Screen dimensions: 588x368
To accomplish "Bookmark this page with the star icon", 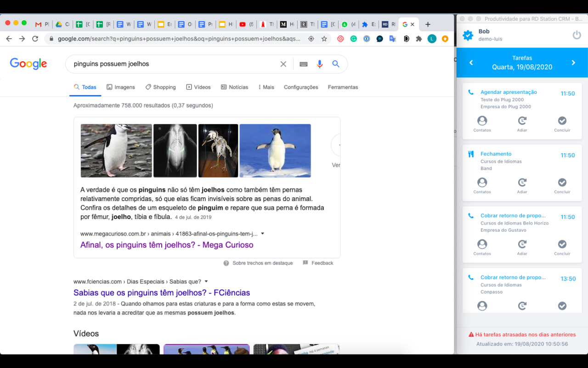I will tap(324, 39).
